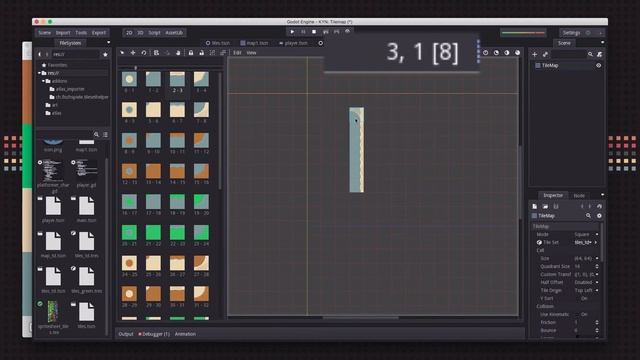Click the FileSystem file search magnifier
The height and width of the screenshot is (360, 640).
coord(96,134)
